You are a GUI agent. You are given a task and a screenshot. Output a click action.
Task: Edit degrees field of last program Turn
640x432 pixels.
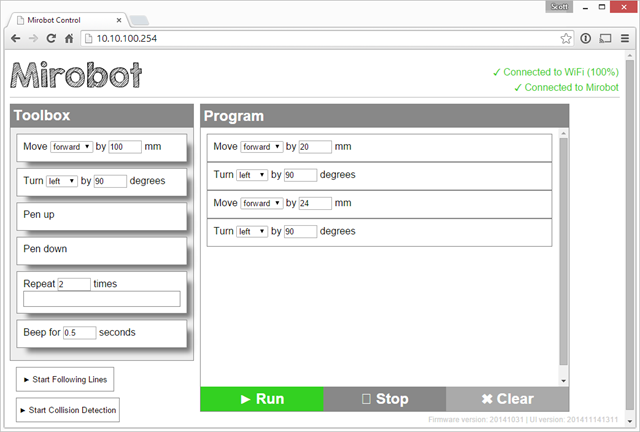click(x=300, y=231)
